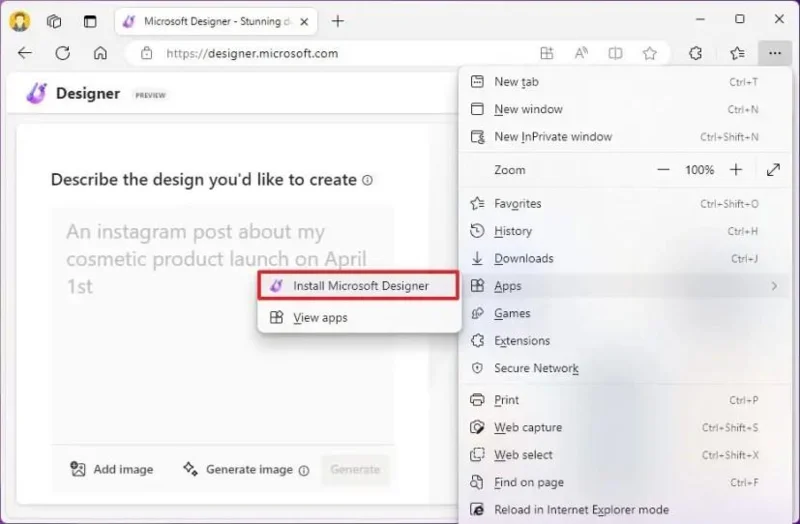Toggle the vertical tabs icon

coord(90,21)
